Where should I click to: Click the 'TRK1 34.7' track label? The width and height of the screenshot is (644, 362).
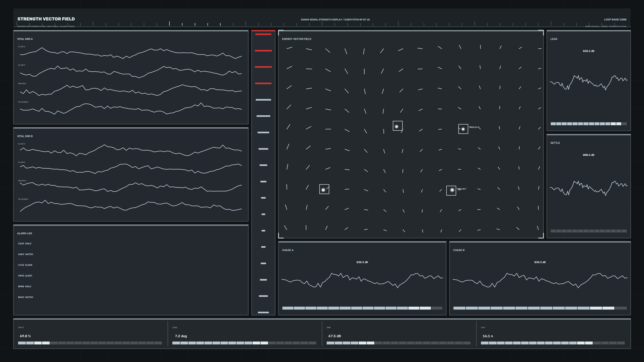click(462, 189)
